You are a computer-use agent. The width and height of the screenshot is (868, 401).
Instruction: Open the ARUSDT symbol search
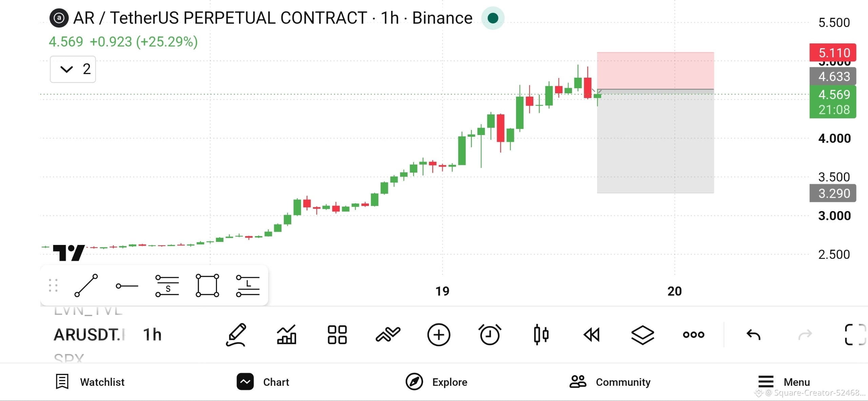point(89,335)
